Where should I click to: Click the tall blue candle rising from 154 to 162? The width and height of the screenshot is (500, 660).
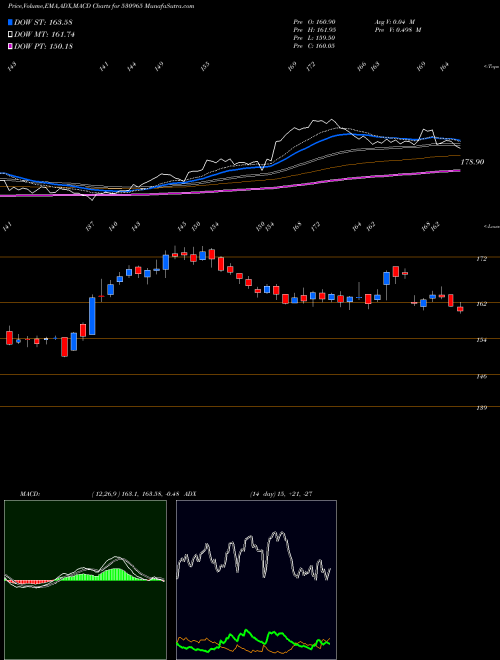click(92, 316)
